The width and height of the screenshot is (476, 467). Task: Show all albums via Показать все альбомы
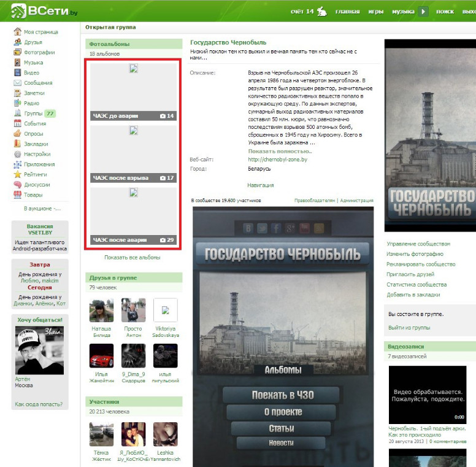tap(132, 258)
